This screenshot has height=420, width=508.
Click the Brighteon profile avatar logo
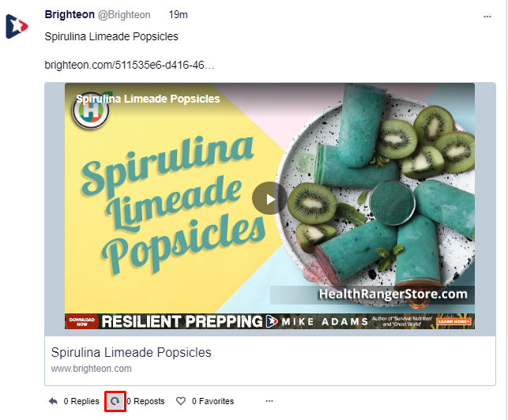tap(17, 26)
